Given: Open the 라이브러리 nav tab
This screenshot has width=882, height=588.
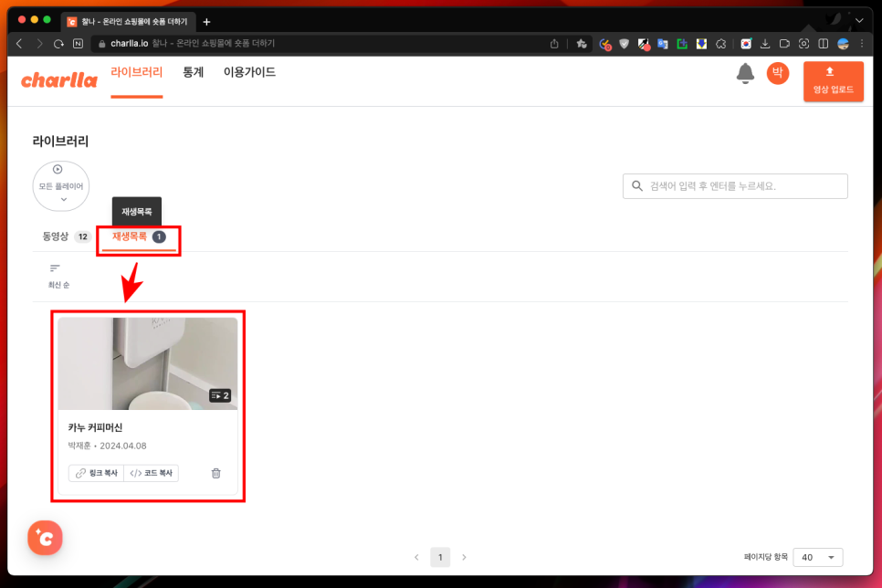Looking at the screenshot, I should (x=137, y=72).
